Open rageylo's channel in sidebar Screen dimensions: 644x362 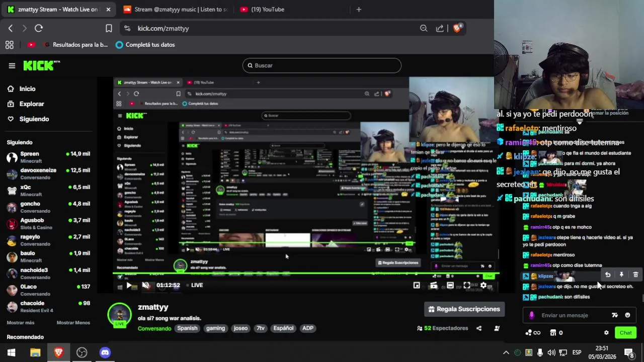tap(48, 240)
